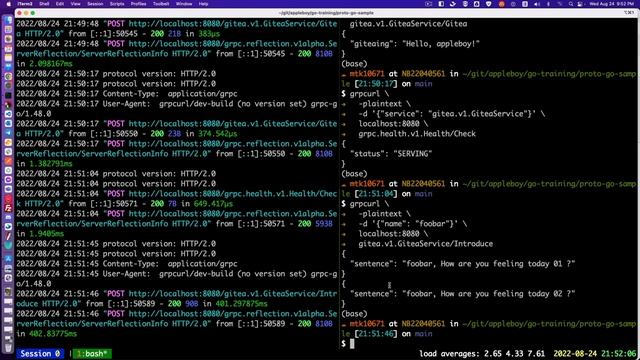This screenshot has width=640, height=360.
Task: Open the Apple menu
Action: click(x=8, y=4)
